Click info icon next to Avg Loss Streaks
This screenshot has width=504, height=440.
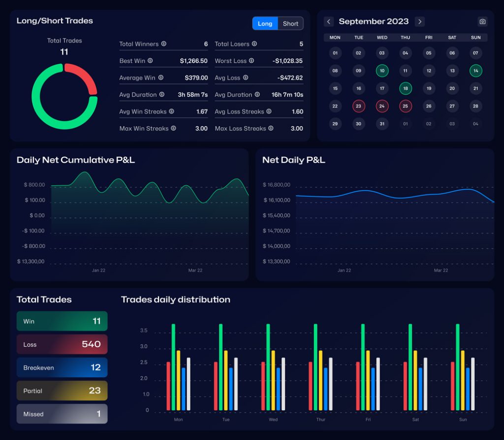pos(269,112)
